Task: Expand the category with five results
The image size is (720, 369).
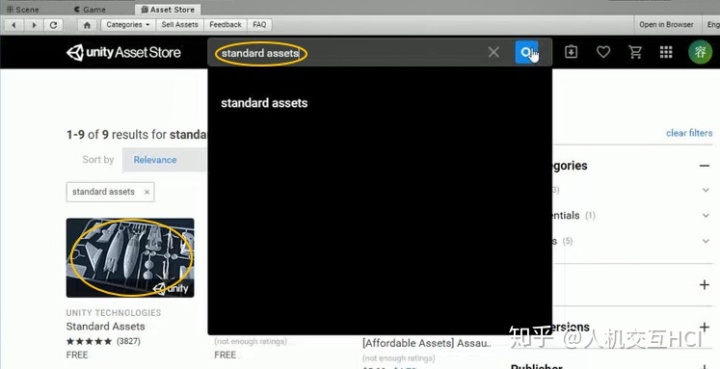Action: (705, 241)
